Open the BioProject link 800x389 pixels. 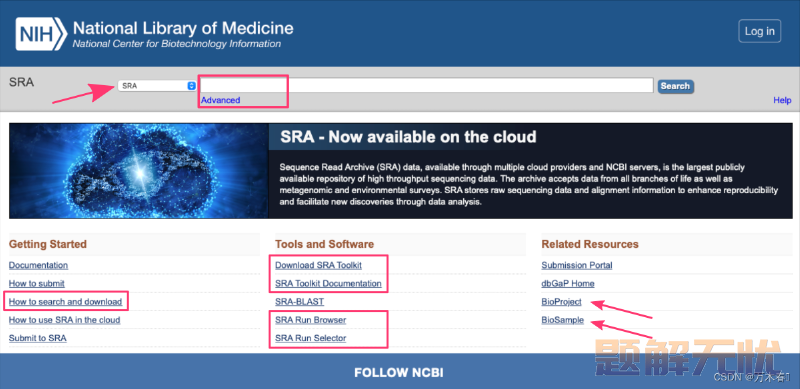pyautogui.click(x=561, y=302)
